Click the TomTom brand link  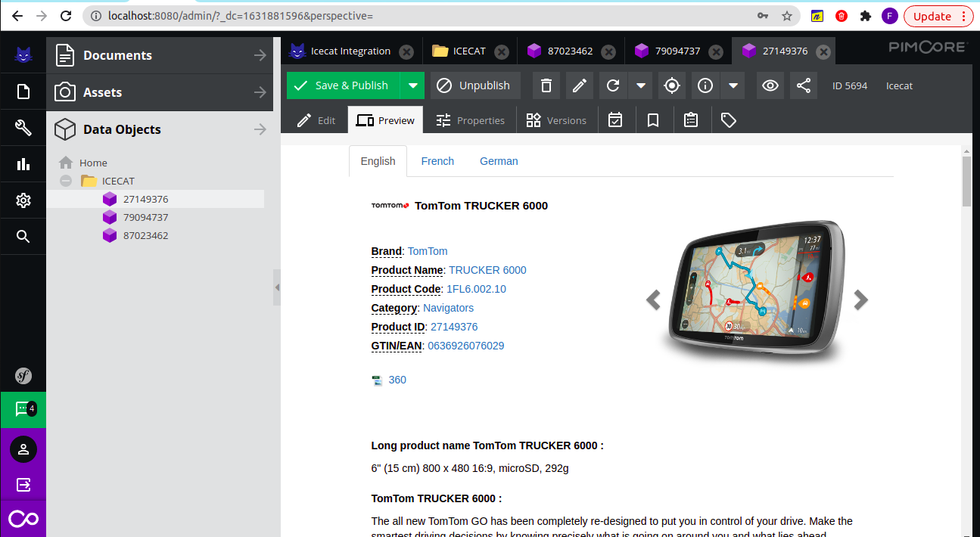[428, 251]
